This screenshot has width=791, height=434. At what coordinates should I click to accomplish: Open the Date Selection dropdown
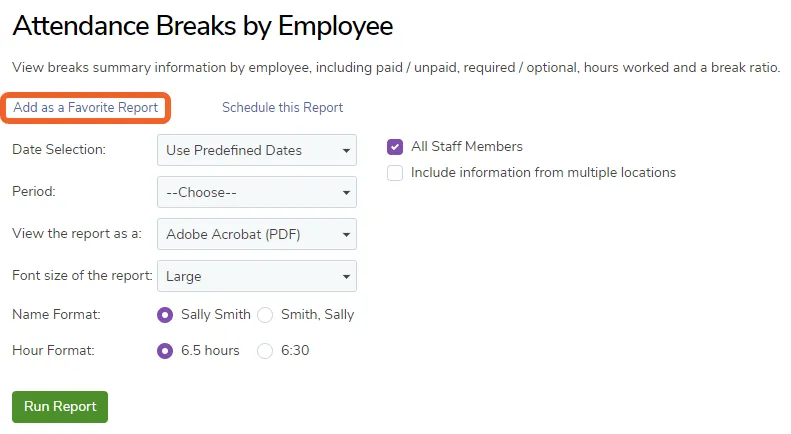257,150
